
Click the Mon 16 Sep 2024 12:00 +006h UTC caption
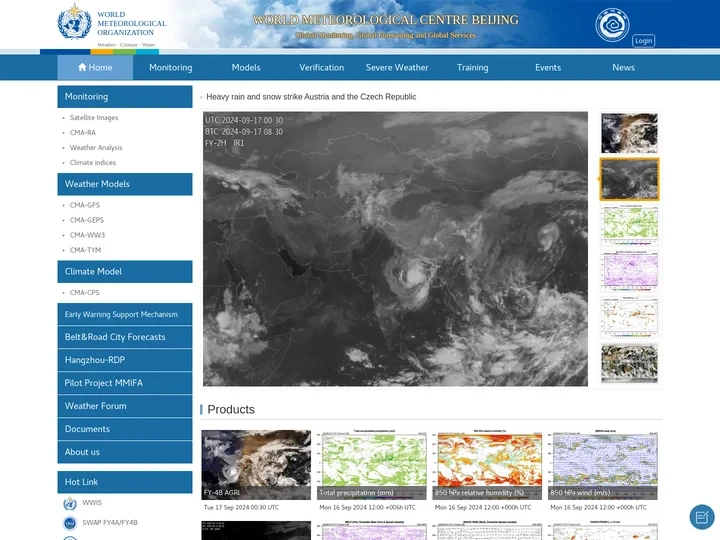tap(367, 507)
